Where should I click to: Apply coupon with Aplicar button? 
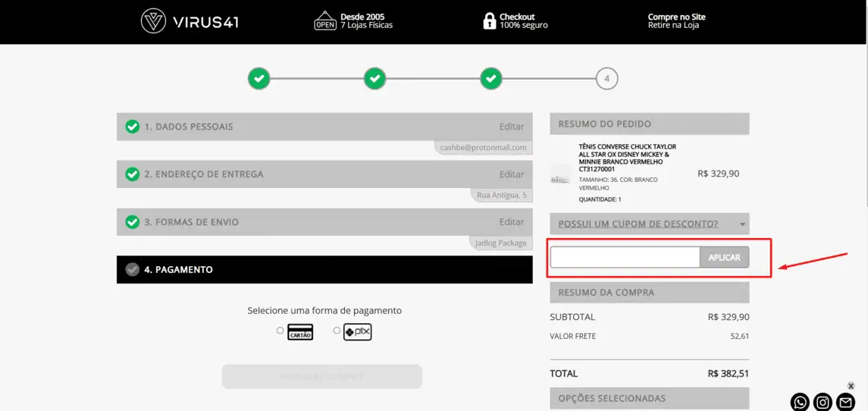click(x=725, y=258)
